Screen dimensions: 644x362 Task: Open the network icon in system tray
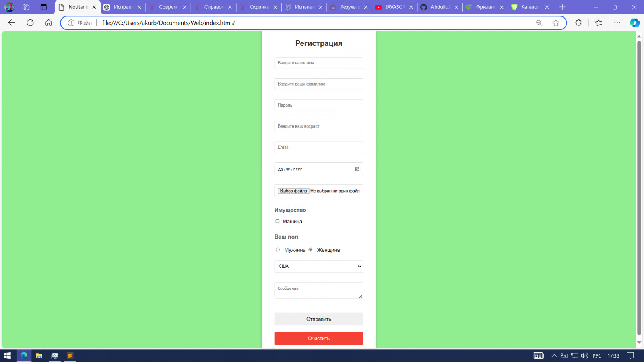point(574,356)
